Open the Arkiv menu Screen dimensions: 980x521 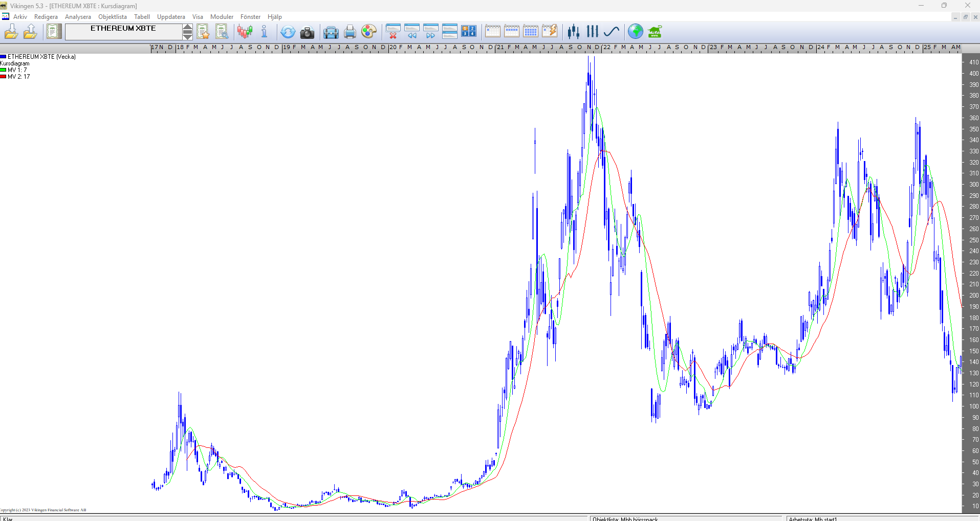click(20, 17)
